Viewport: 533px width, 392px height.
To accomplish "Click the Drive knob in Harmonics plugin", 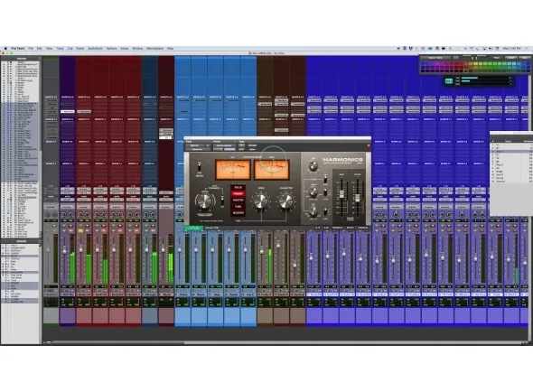I will [261, 201].
